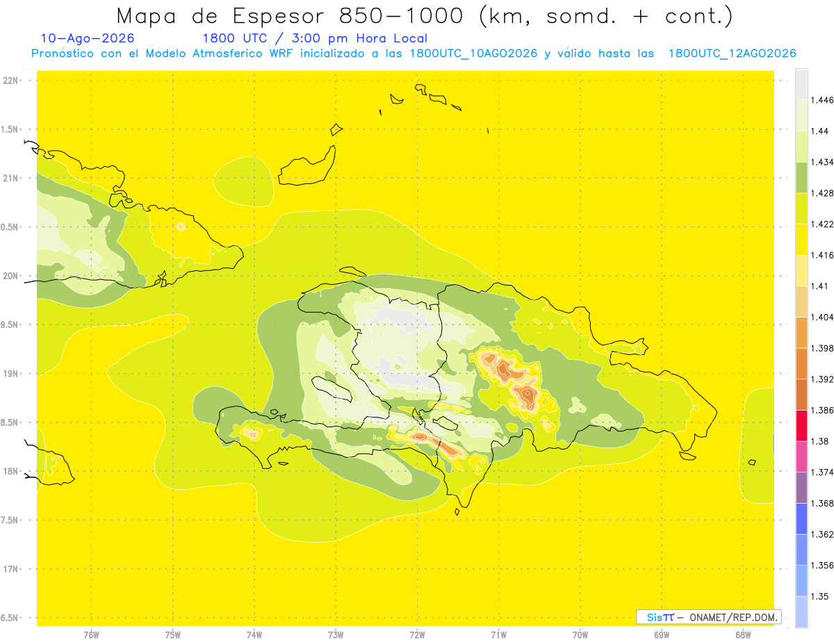Image resolution: width=834 pixels, height=644 pixels.
Task: Click the legend value '1.38'
Action: pos(820,441)
